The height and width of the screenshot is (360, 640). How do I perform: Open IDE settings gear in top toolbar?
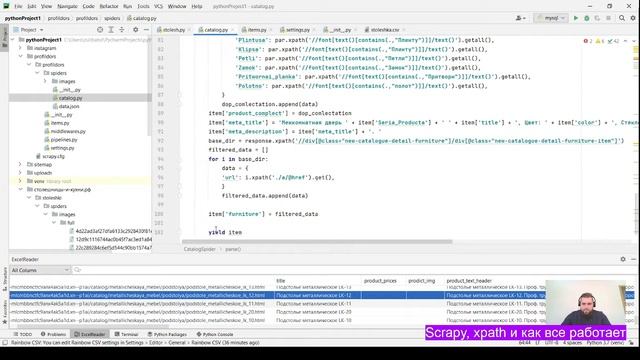coord(633,18)
